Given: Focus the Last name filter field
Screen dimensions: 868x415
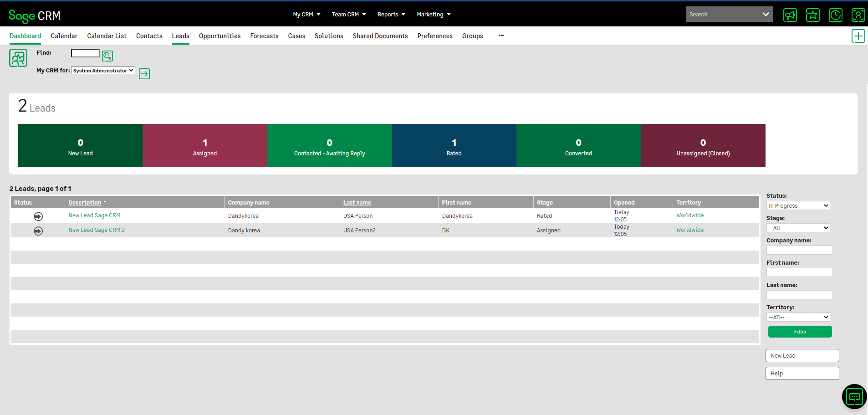Looking at the screenshot, I should coord(799,295).
